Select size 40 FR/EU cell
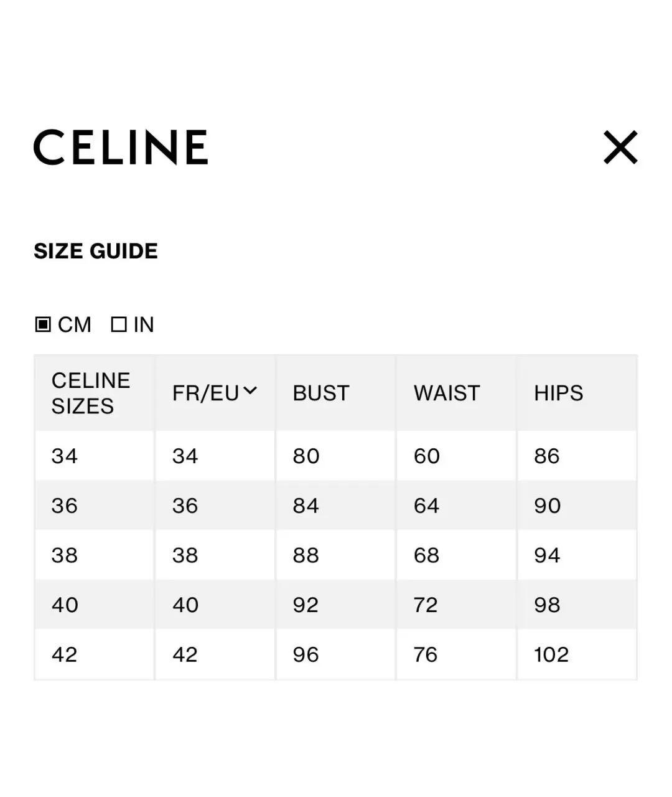The width and height of the screenshot is (672, 797). click(x=184, y=605)
